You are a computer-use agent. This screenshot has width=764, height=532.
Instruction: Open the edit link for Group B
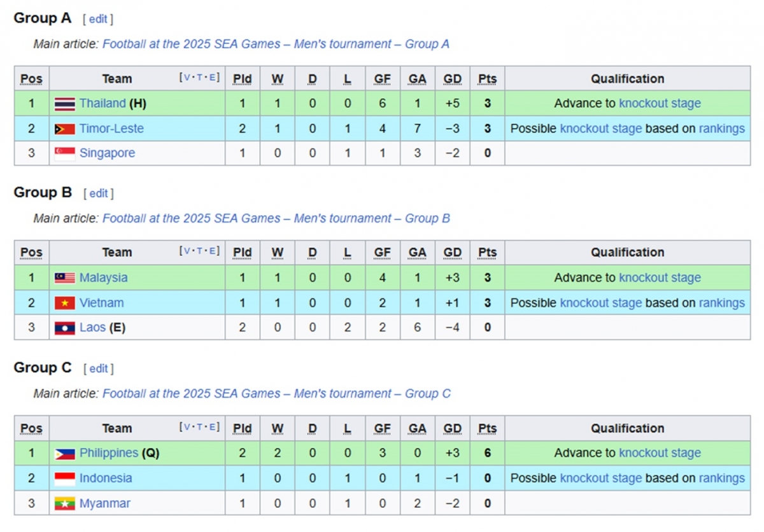coord(99,193)
